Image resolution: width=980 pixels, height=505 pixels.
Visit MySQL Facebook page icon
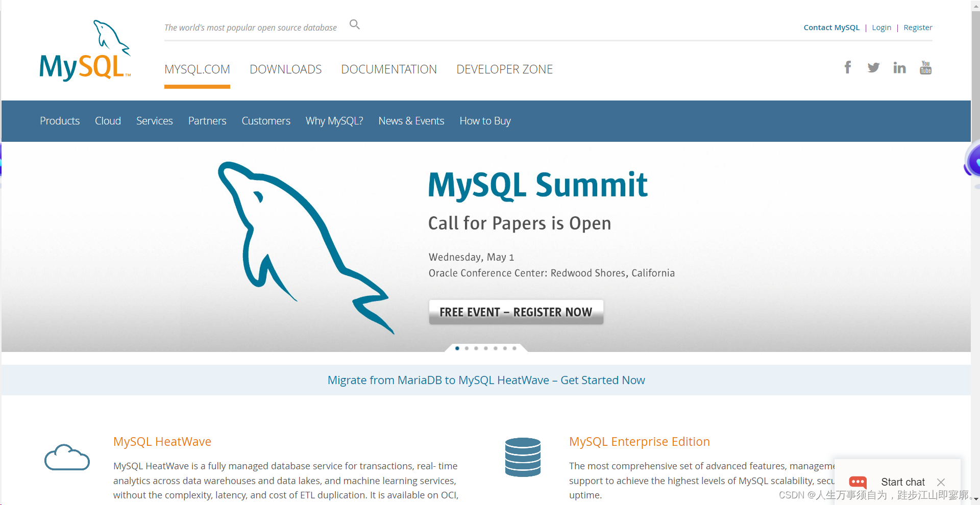(848, 67)
